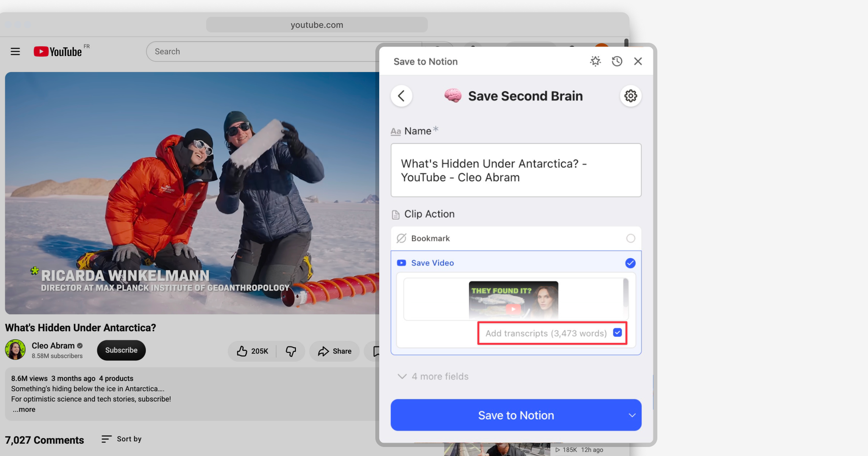
Task: Click the YouTube Search box
Action: [263, 51]
